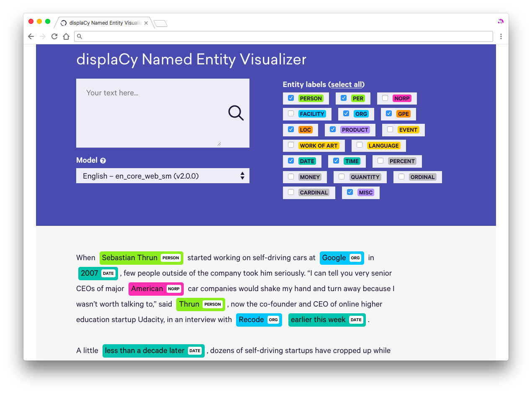
Task: Click the search magnifier icon in text box
Action: coord(236,113)
